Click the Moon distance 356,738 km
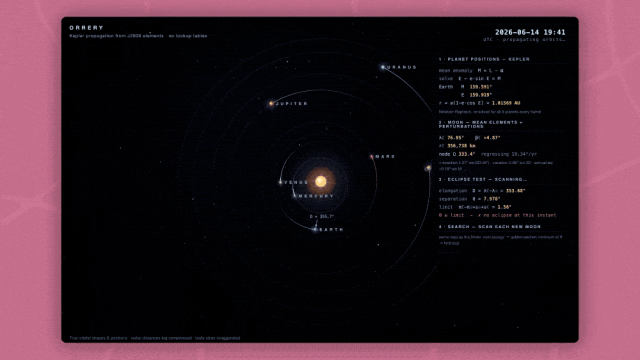Viewport: 640px width, 360px height. [461, 146]
